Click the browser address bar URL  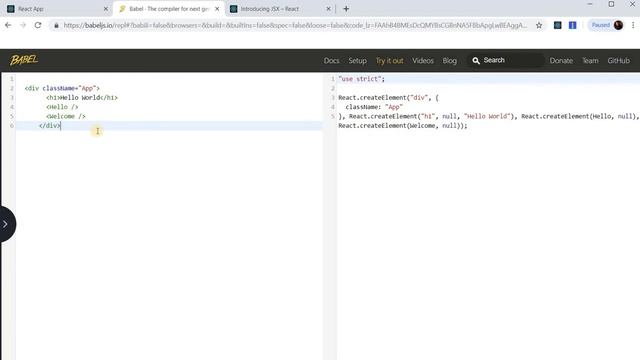pyautogui.click(x=295, y=25)
